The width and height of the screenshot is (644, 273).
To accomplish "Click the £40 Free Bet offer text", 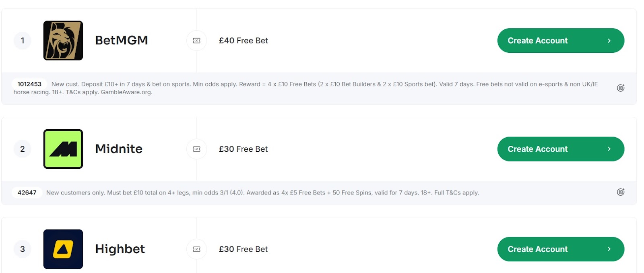I will pos(243,41).
